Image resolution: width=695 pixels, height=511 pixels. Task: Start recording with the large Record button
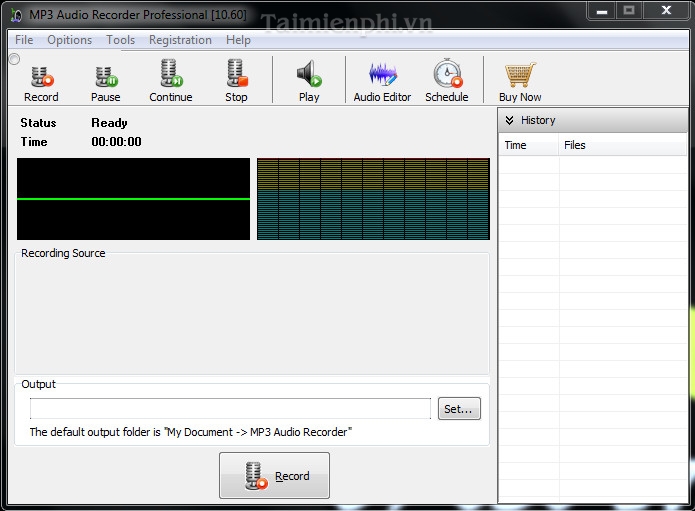274,475
